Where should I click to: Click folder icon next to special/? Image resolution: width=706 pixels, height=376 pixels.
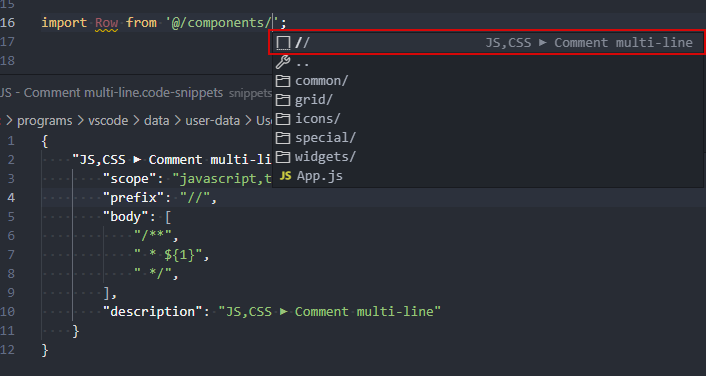tap(283, 137)
